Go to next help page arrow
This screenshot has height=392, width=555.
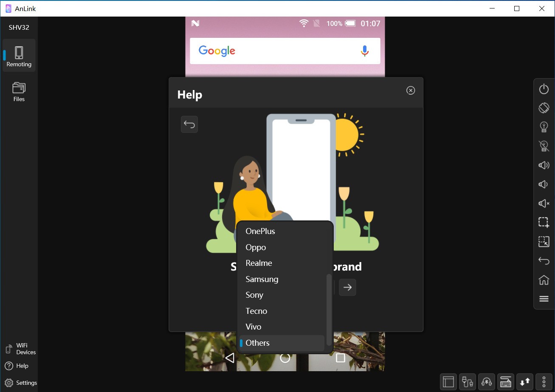348,288
